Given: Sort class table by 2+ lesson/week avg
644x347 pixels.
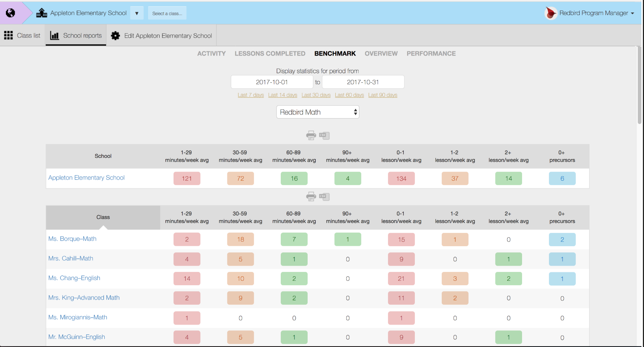Looking at the screenshot, I should 508,217.
